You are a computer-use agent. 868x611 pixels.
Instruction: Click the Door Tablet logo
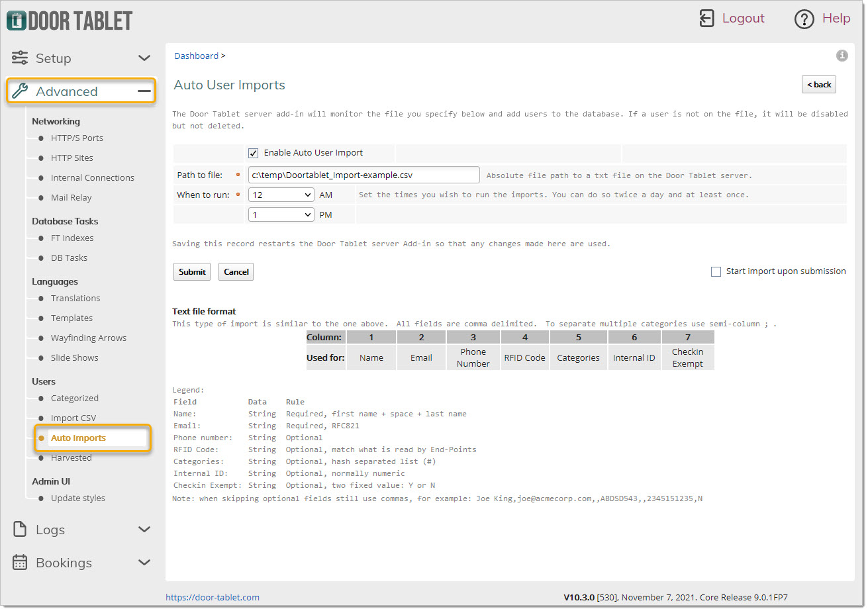point(70,20)
